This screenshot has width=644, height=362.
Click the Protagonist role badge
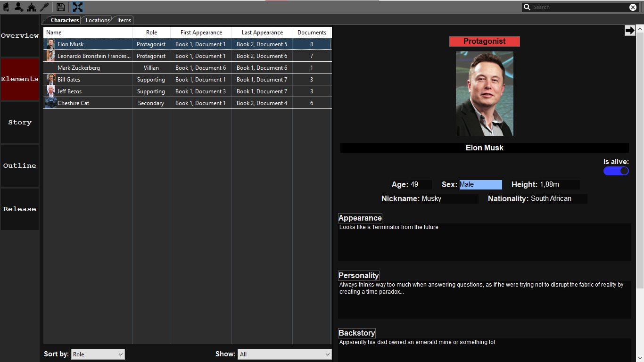pos(485,41)
